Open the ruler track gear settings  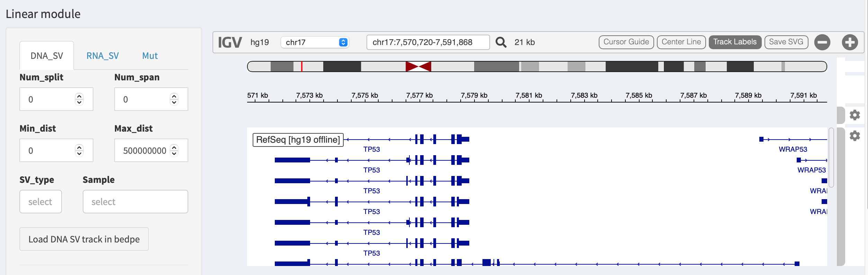(855, 115)
